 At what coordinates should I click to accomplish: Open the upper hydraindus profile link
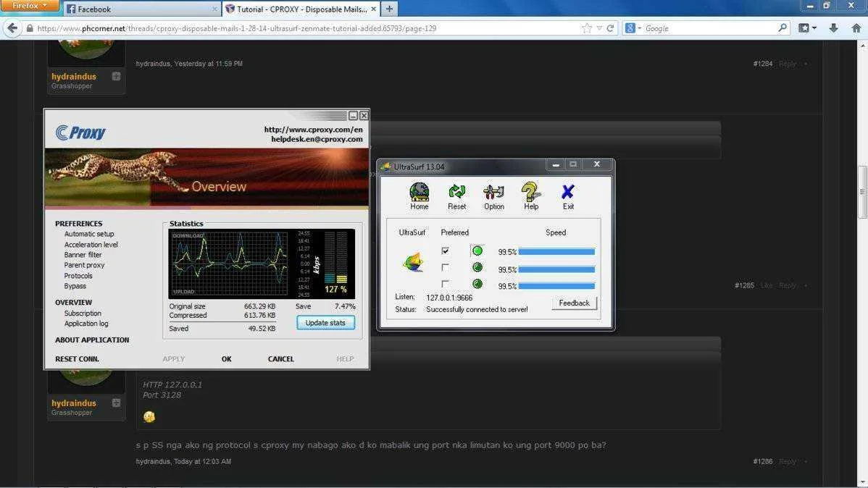(x=74, y=76)
